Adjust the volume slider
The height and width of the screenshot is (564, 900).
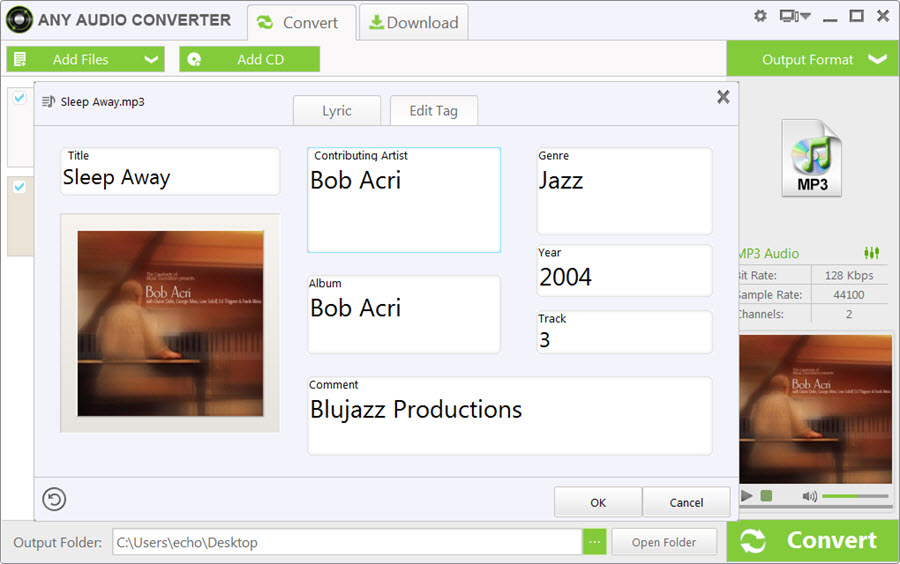pos(855,496)
